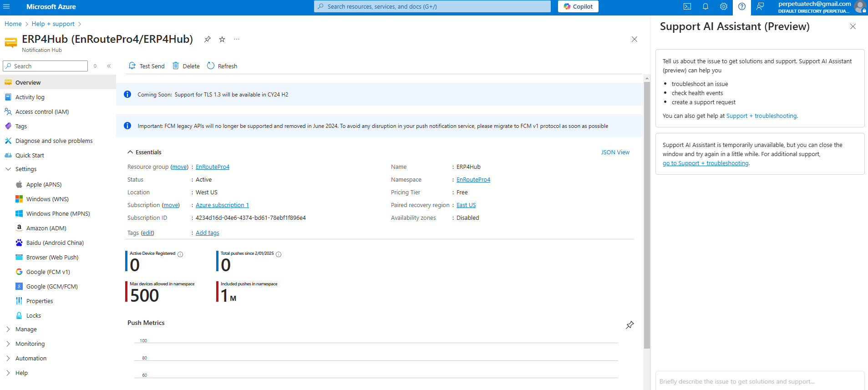
Task: Select Overview in the left menu
Action: click(58, 82)
